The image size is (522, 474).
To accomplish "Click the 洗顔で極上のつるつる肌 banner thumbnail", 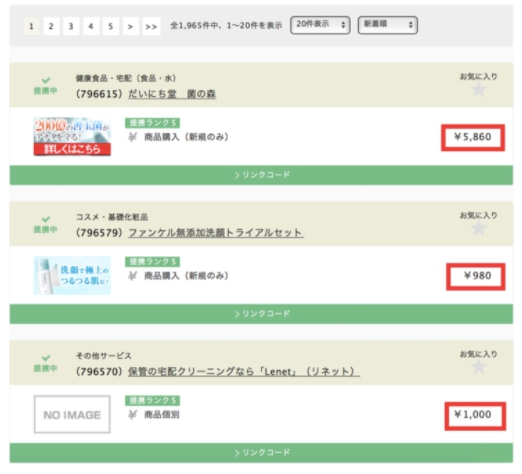I will click(x=72, y=275).
